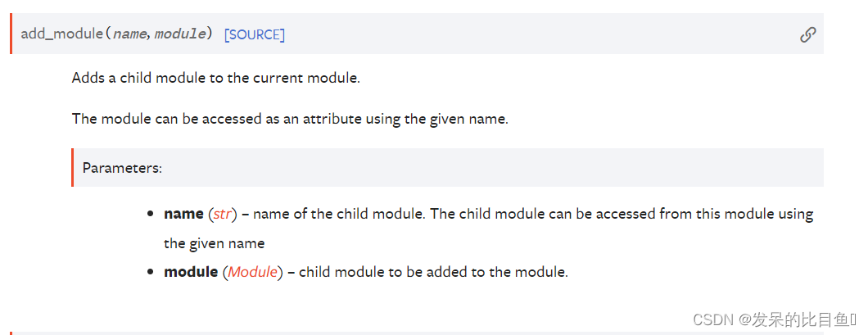Follow the red Module type link
The image size is (868, 335).
(252, 272)
